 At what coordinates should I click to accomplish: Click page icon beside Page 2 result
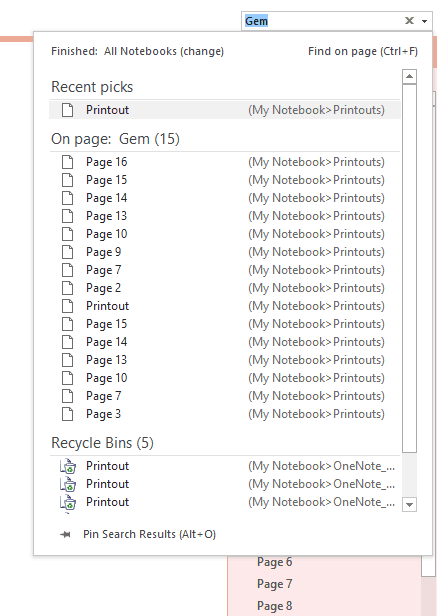[68, 288]
